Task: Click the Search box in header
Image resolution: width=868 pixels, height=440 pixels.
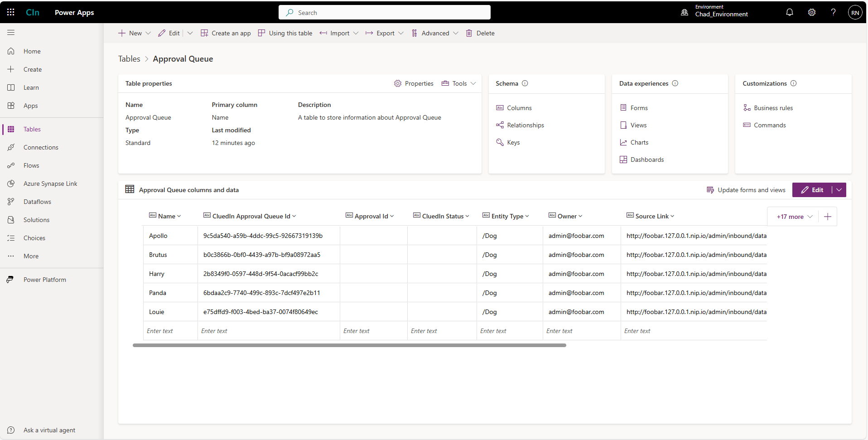Action: tap(385, 12)
